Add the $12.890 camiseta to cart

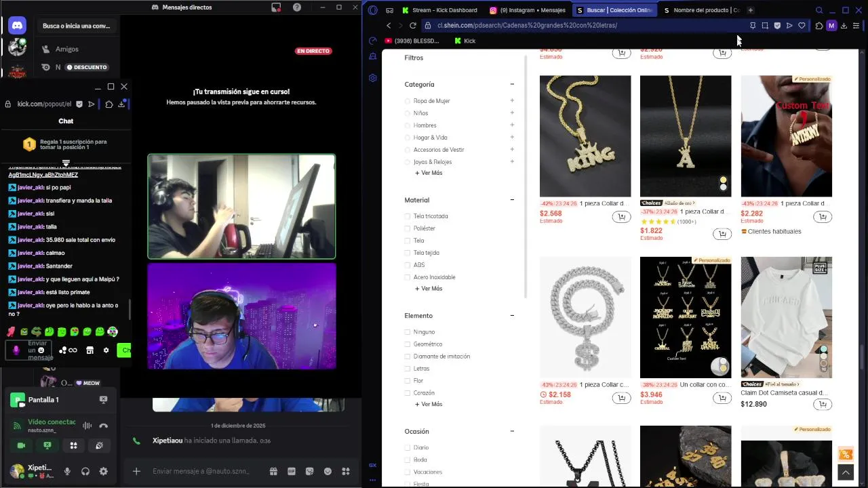pyautogui.click(x=823, y=405)
